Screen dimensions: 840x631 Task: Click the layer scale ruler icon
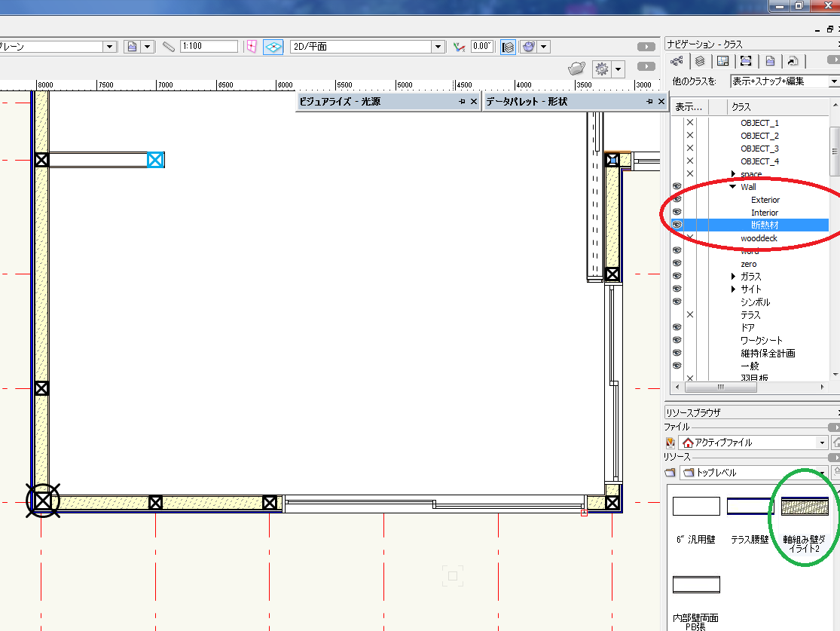[168, 47]
